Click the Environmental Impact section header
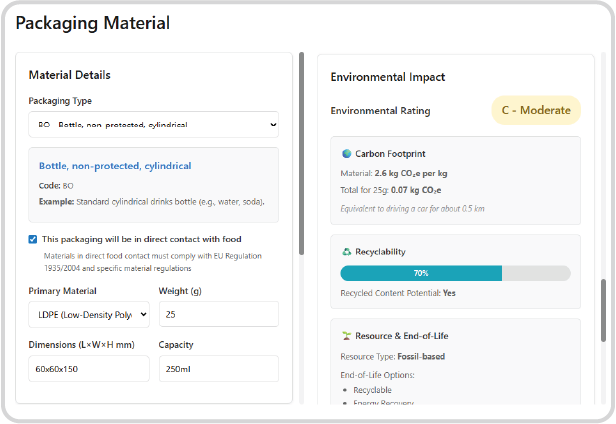The width and height of the screenshot is (616, 424). 388,77
